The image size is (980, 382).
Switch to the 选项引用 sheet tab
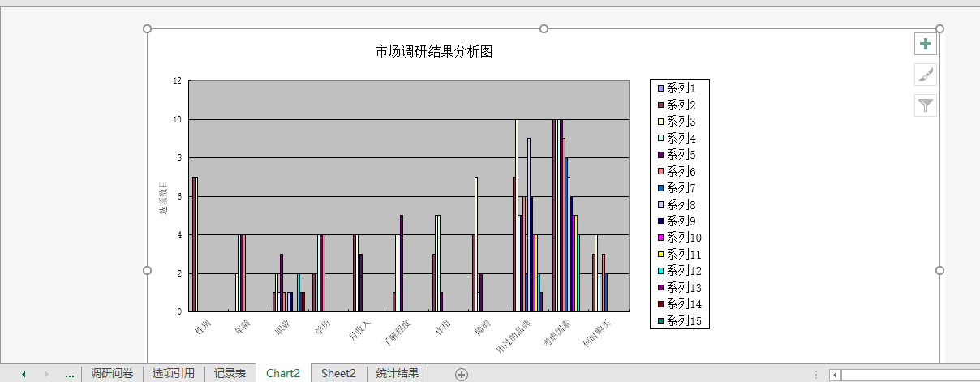[x=174, y=374]
